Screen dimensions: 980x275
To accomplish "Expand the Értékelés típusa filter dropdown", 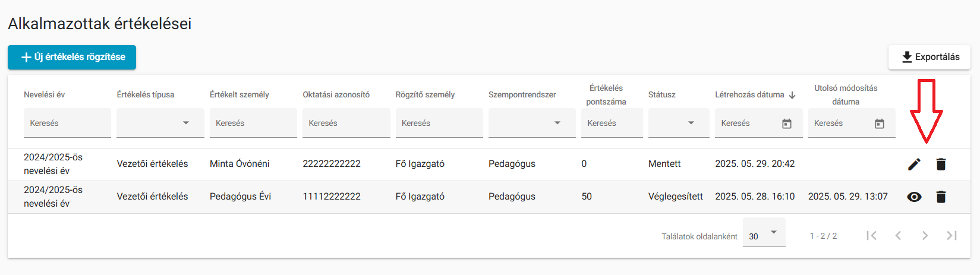I will [x=160, y=123].
